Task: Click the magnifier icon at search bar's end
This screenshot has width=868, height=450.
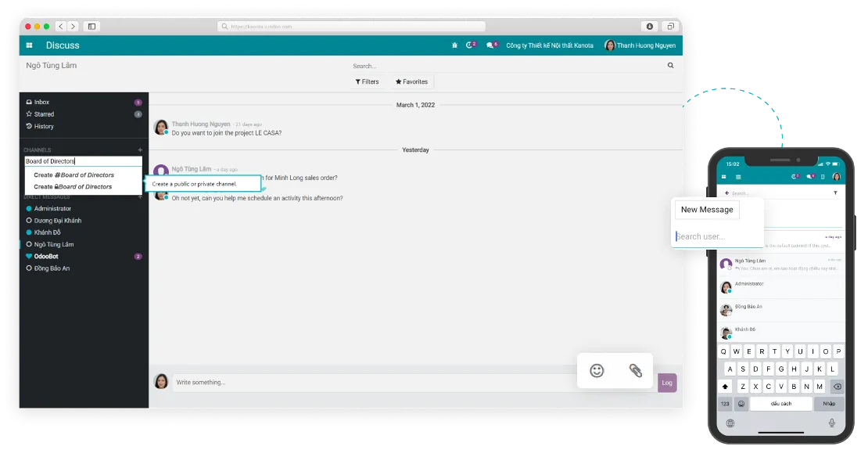Action: pos(670,66)
